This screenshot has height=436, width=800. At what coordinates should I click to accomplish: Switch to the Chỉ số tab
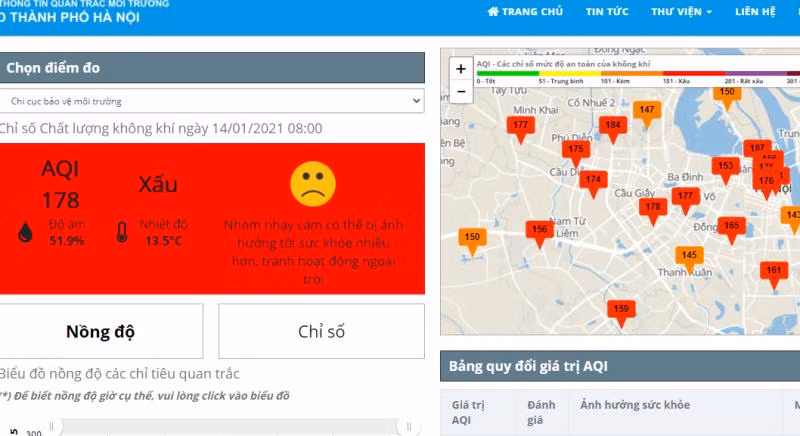(x=322, y=331)
